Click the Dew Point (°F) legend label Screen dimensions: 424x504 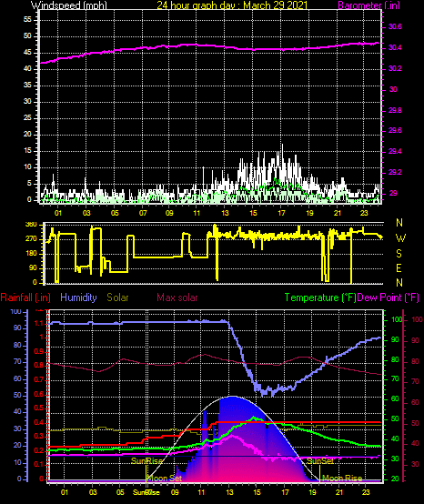388,297
